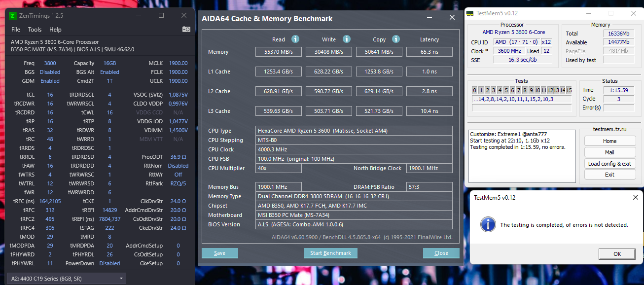
Task: Click the Home button in TestMem5
Action: pyautogui.click(x=609, y=141)
